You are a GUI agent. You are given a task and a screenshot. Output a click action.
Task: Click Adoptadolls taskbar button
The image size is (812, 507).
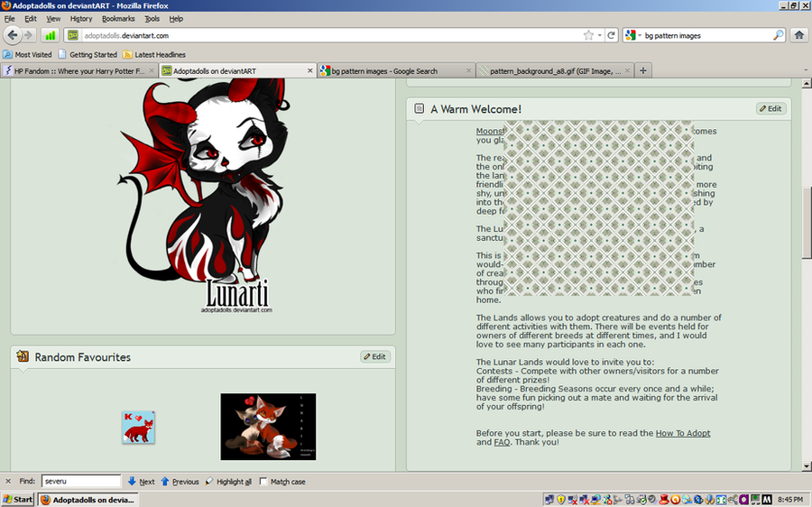(89, 499)
